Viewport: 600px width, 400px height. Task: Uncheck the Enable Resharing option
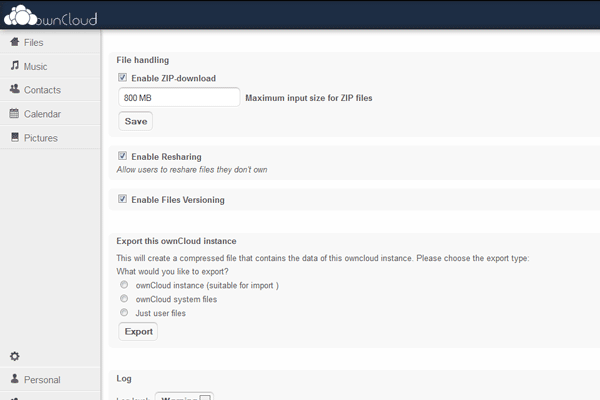[x=123, y=157]
